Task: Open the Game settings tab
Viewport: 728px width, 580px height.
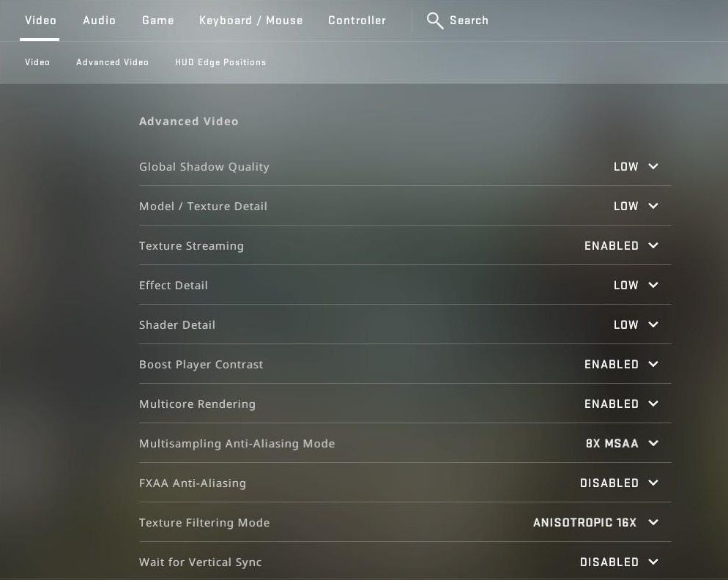Action: (157, 21)
